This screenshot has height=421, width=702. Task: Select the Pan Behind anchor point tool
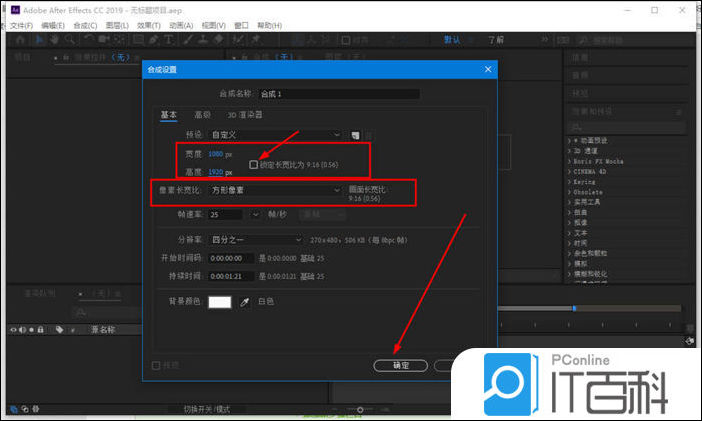coord(119,40)
